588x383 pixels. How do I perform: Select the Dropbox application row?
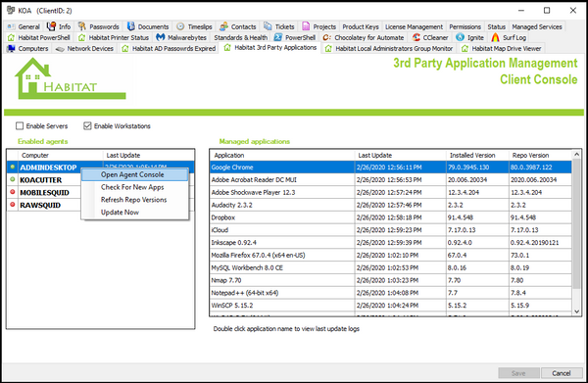(391, 217)
